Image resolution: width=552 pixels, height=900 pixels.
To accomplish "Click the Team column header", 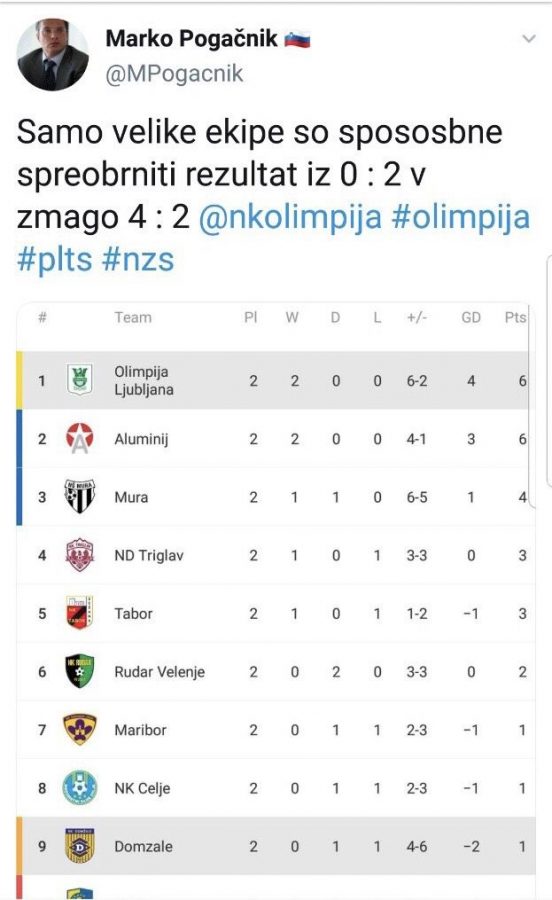I will coord(133,317).
